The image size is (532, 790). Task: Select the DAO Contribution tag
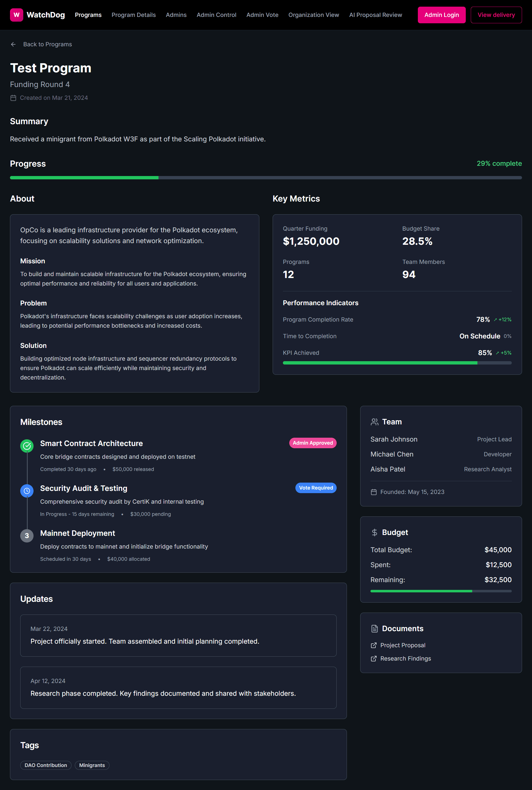[x=46, y=765]
